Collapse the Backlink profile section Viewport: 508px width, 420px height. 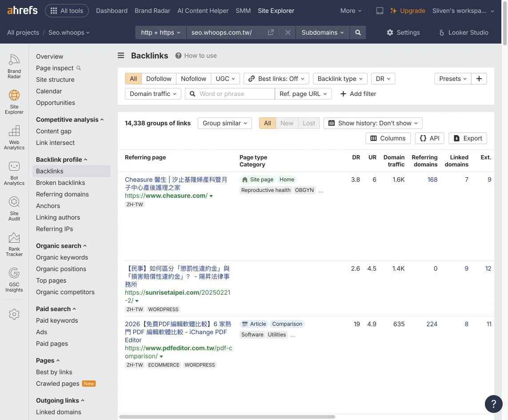(62, 160)
